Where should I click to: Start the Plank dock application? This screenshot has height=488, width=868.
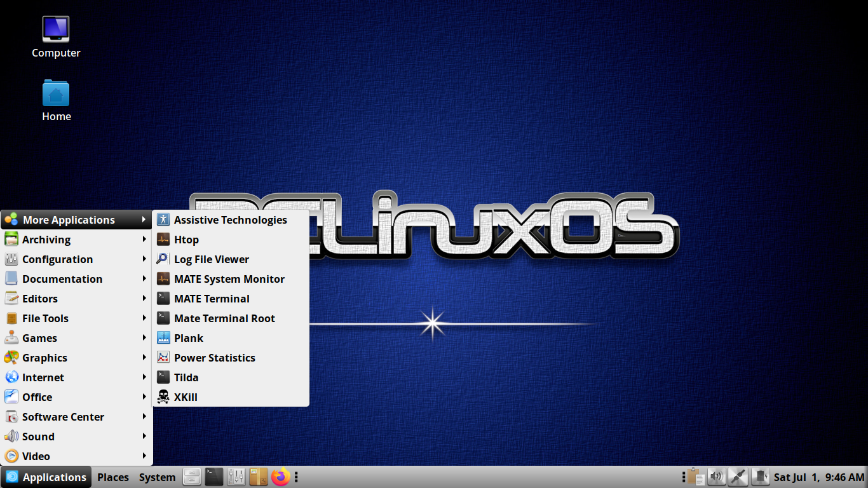[231, 338]
